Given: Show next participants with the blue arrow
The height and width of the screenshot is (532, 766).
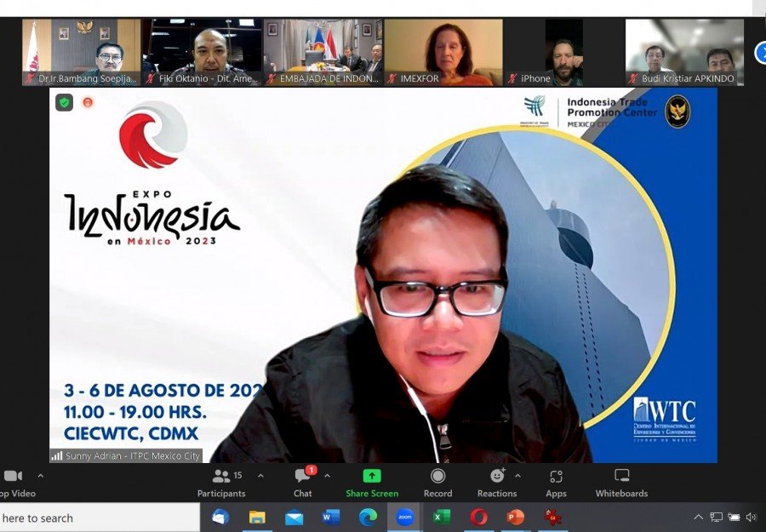Looking at the screenshot, I should click(760, 53).
